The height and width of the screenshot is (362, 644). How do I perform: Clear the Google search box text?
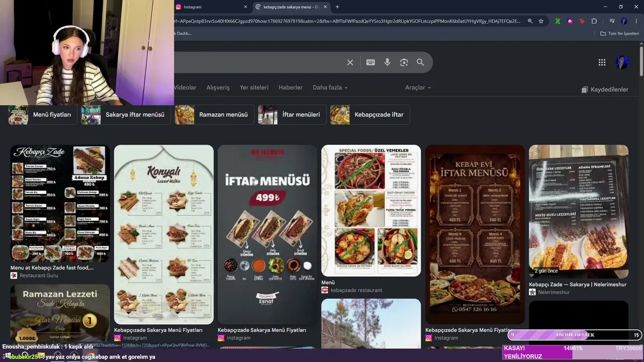pyautogui.click(x=350, y=62)
